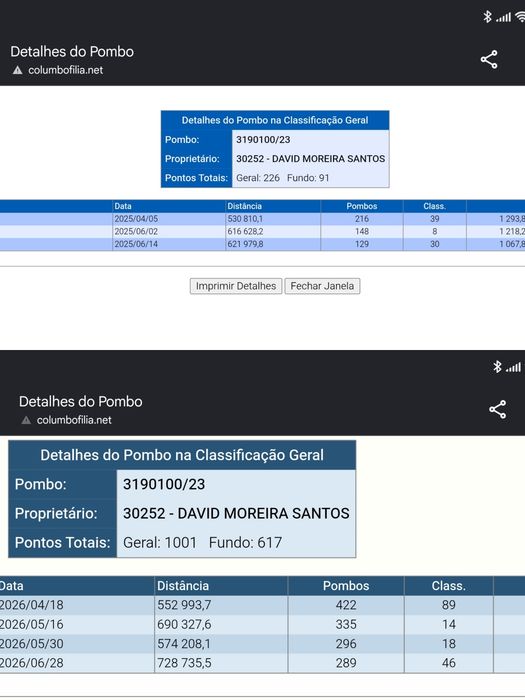The height and width of the screenshot is (700, 525).
Task: Click the 2026/05/16 row in the lower table
Action: coord(262,624)
